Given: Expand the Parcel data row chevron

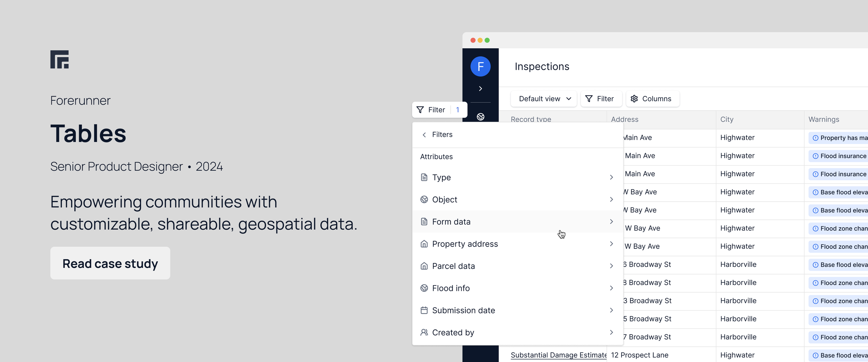Looking at the screenshot, I should [611, 266].
